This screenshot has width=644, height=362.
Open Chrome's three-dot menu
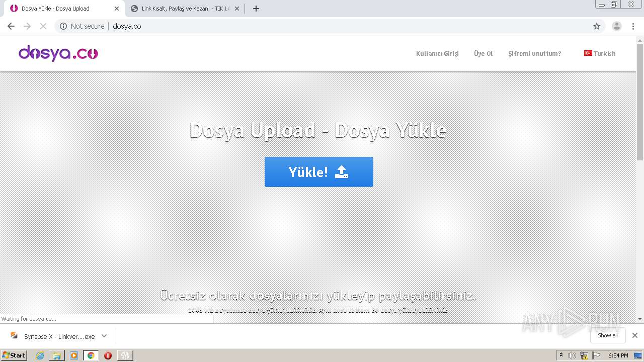click(x=633, y=26)
